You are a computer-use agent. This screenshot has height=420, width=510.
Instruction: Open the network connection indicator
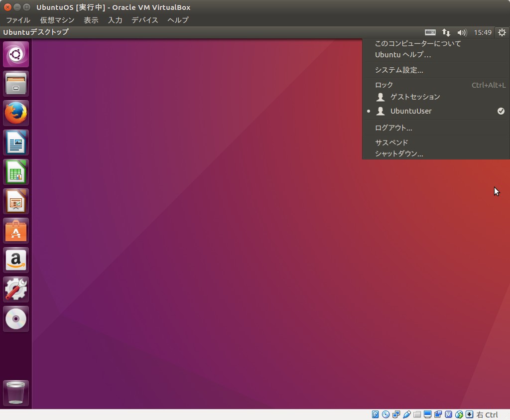(446, 32)
